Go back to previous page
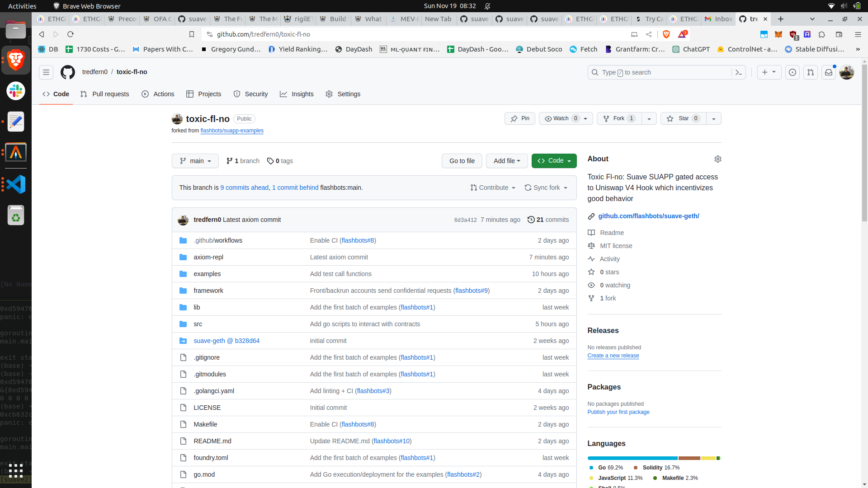 click(x=42, y=34)
